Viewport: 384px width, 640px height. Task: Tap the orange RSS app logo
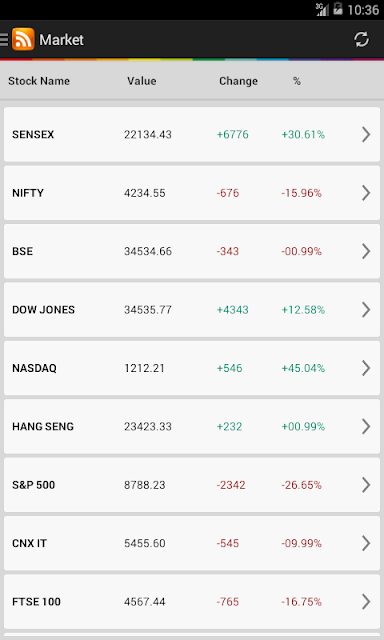[x=23, y=40]
